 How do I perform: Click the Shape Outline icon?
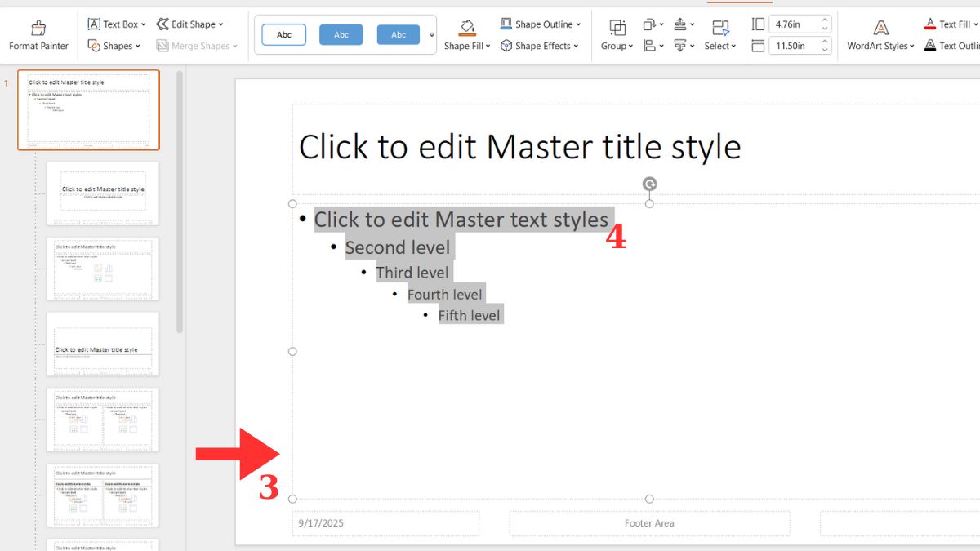tap(506, 24)
